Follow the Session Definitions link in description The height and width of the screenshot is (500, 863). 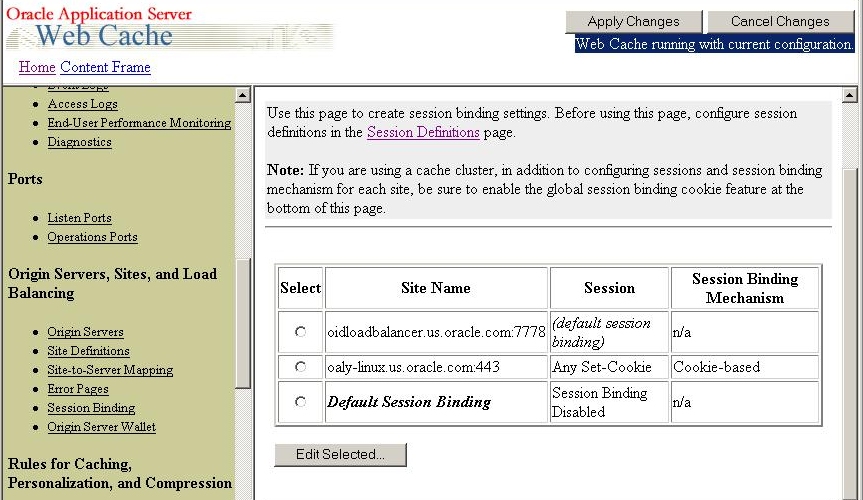click(423, 132)
